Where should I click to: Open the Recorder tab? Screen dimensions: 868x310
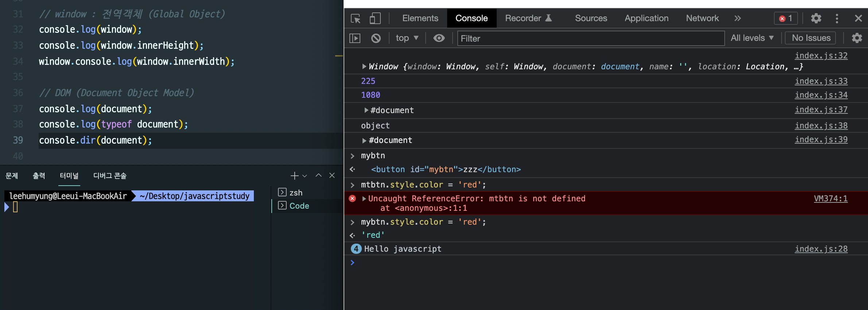528,18
